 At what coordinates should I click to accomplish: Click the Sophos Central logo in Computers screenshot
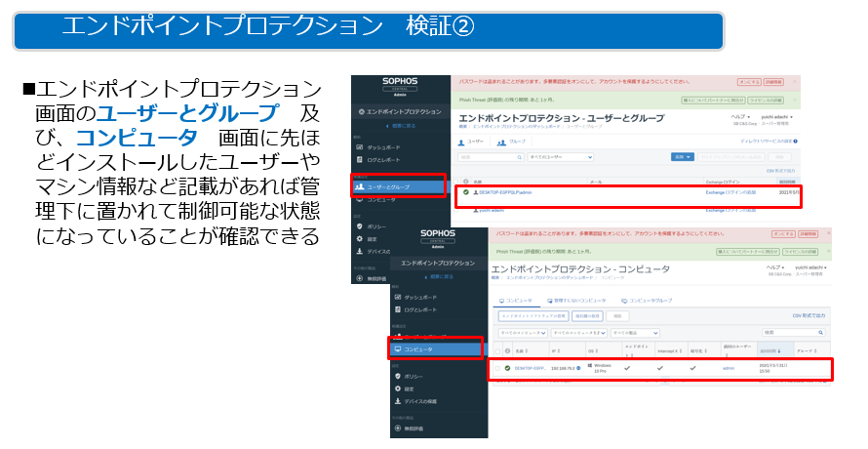click(438, 238)
